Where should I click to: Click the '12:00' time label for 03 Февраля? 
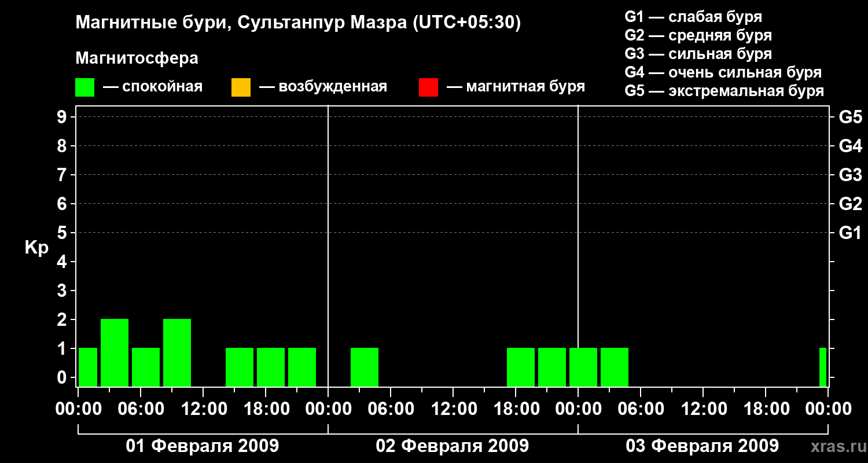(703, 409)
